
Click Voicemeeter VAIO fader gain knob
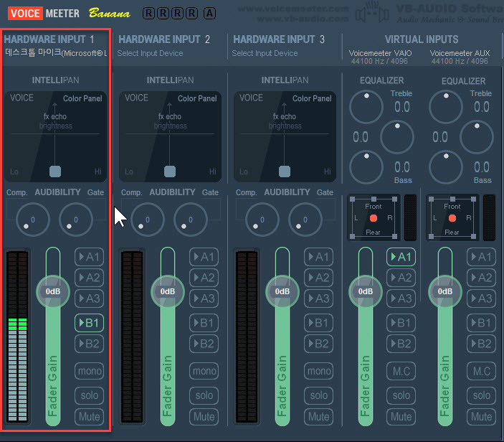(x=366, y=291)
